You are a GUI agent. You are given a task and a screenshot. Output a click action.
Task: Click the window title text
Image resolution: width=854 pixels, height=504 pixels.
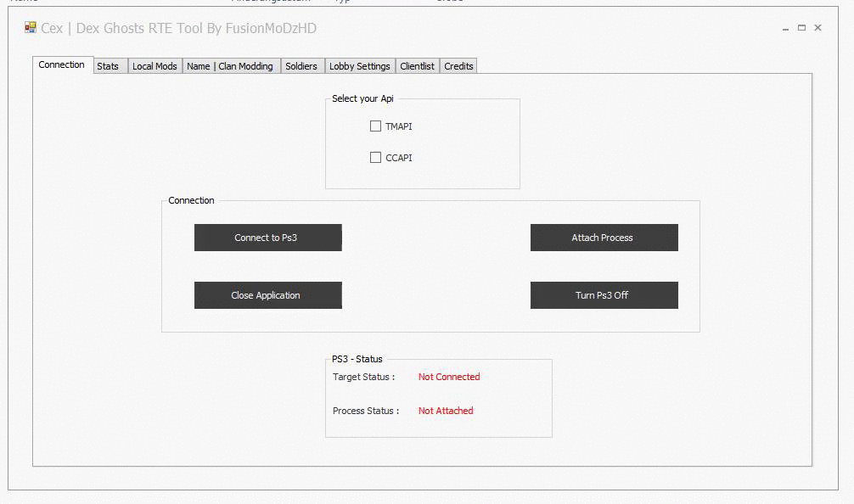pyautogui.click(x=178, y=28)
